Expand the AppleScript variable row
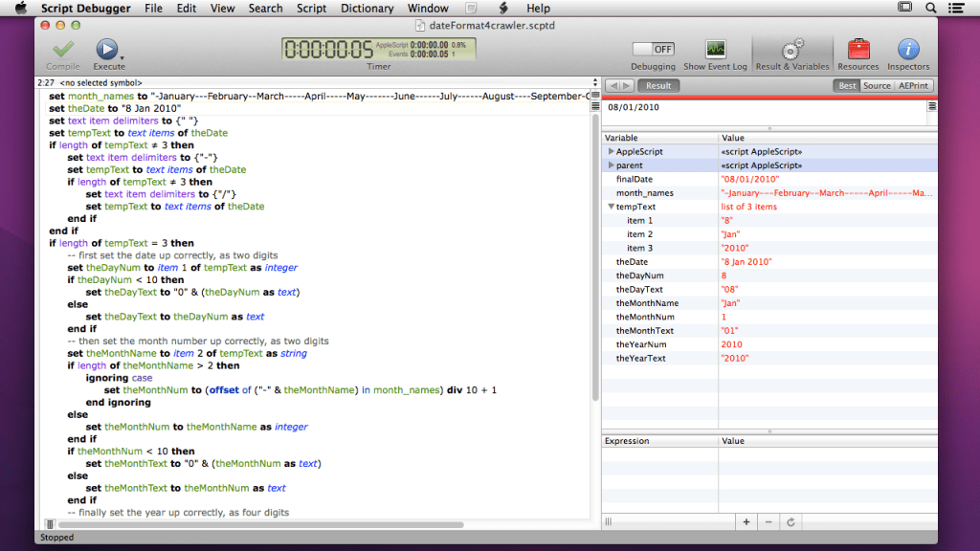Screen dimensions: 980x551 [612, 151]
